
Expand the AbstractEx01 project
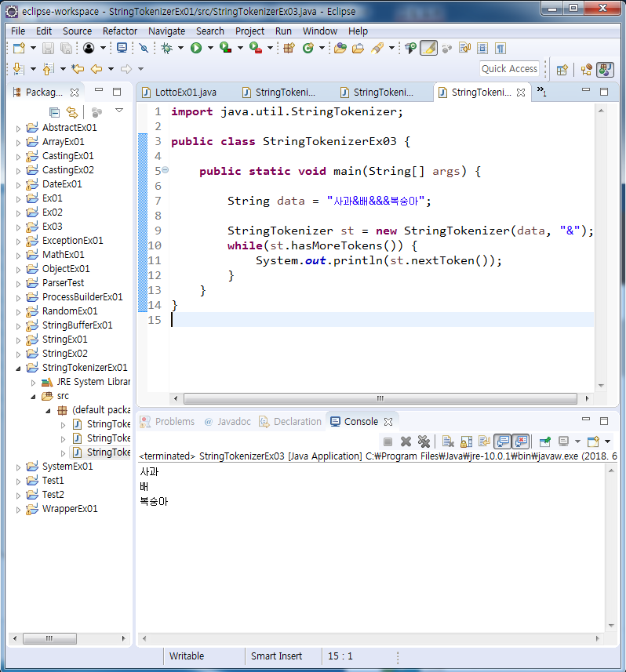point(18,128)
